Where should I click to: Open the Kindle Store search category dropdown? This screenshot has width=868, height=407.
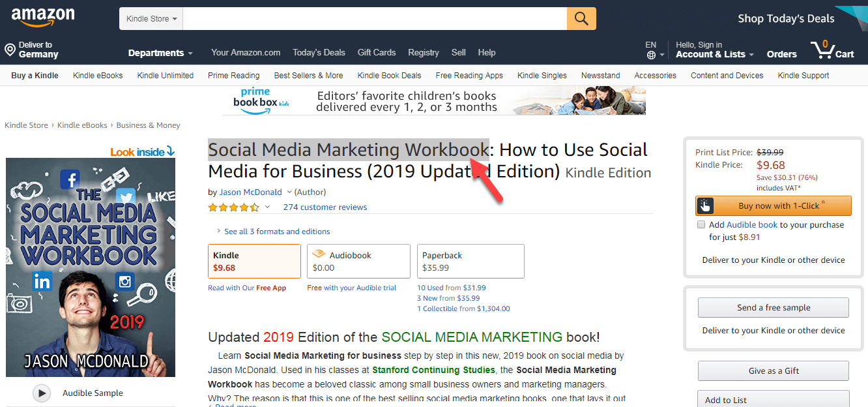pyautogui.click(x=151, y=19)
